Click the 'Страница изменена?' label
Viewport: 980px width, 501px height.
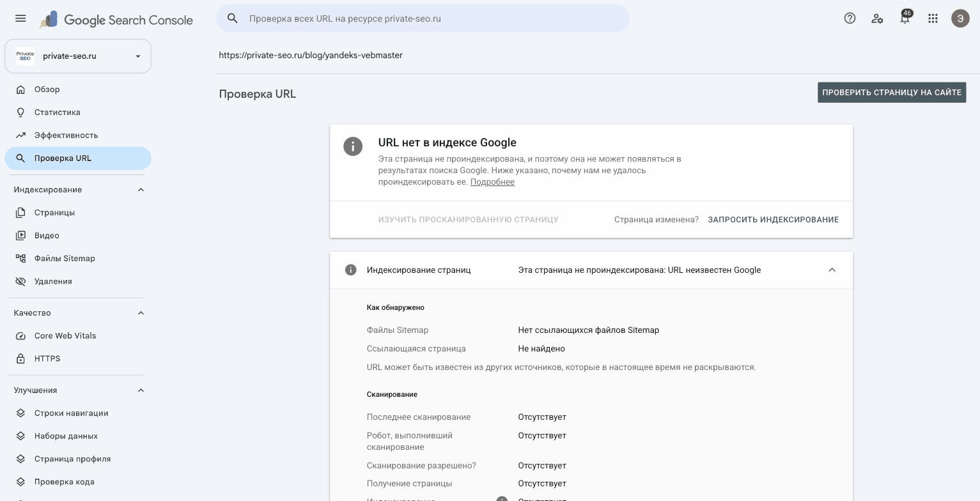pos(657,220)
